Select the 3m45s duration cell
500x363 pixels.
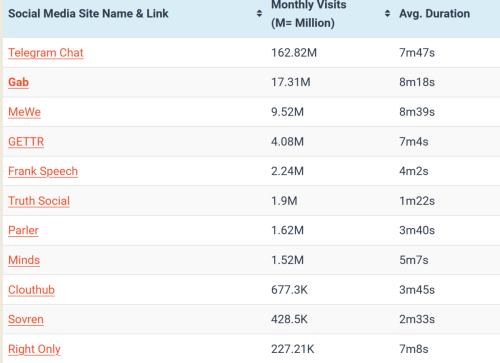(x=417, y=290)
